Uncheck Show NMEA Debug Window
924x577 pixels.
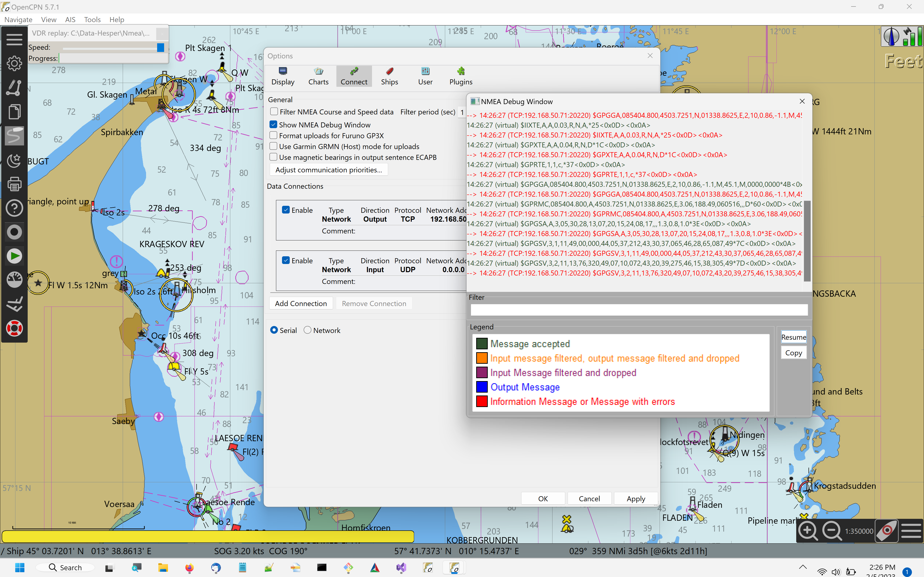point(274,124)
